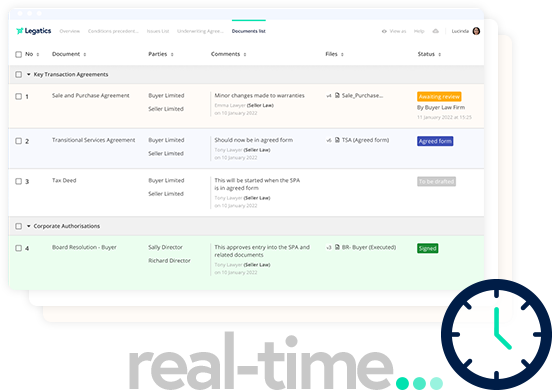
Task: Sort by the No column arrows
Action: tap(38, 54)
